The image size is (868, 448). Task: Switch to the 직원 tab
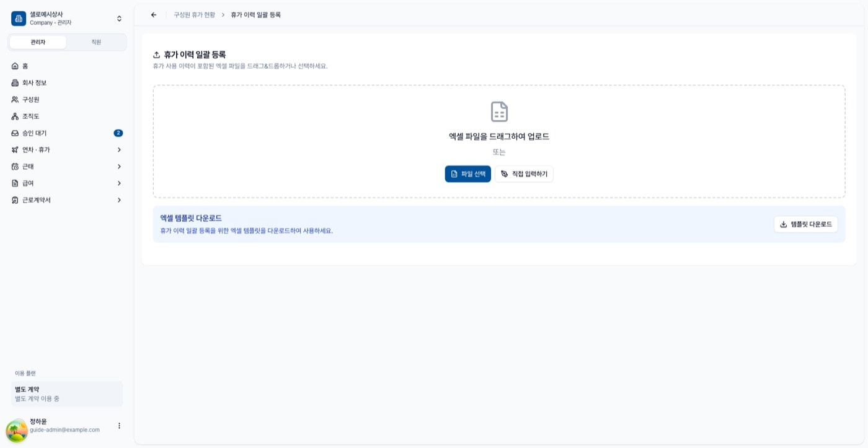pyautogui.click(x=96, y=42)
